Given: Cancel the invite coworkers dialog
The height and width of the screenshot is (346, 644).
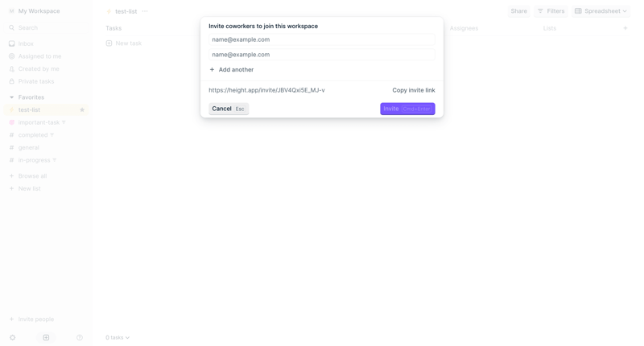Looking at the screenshot, I should [x=229, y=109].
